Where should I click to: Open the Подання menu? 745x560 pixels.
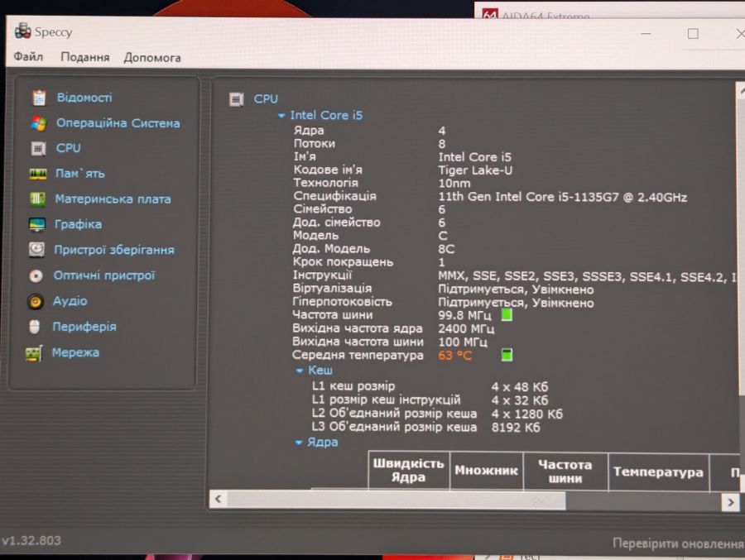85,57
